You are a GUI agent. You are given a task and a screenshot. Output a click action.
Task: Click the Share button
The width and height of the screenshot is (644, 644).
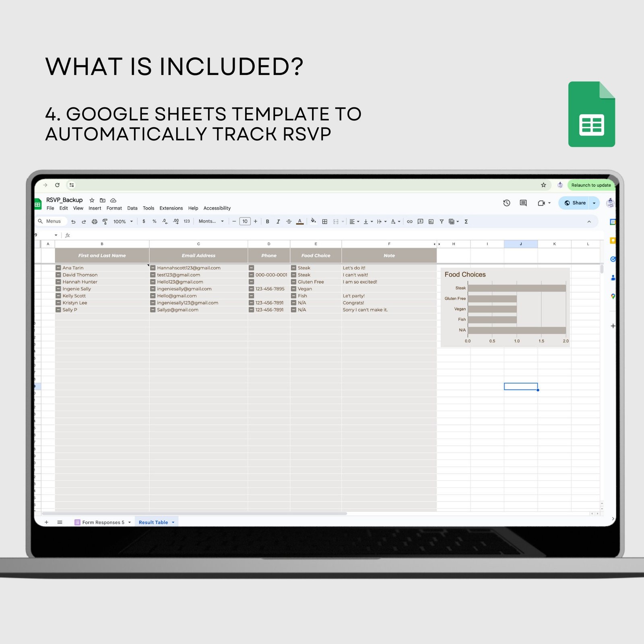[x=574, y=203]
